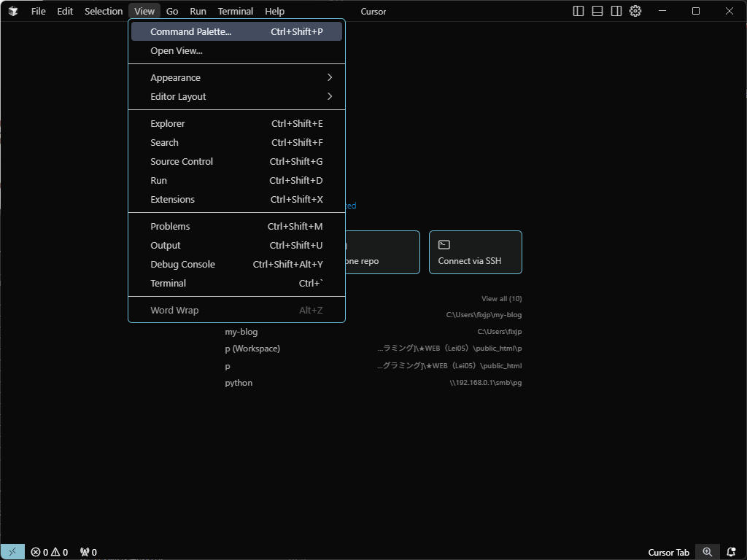The width and height of the screenshot is (747, 560).
Task: Open the View all (10) recent projects link
Action: pyautogui.click(x=501, y=298)
